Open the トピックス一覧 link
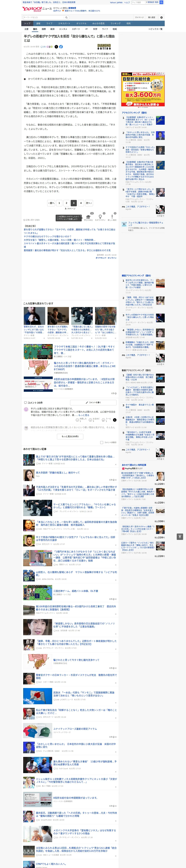 pos(155,29)
